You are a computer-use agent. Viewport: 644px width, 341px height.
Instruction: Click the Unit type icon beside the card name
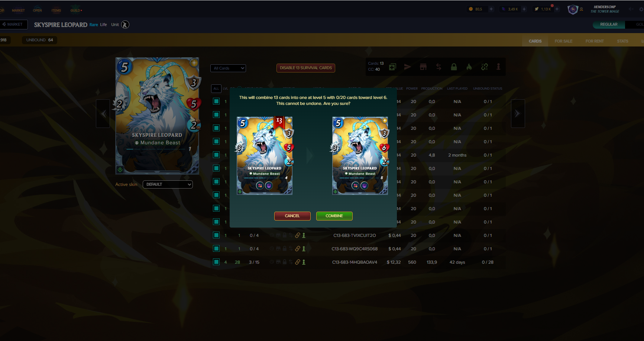pyautogui.click(x=125, y=25)
